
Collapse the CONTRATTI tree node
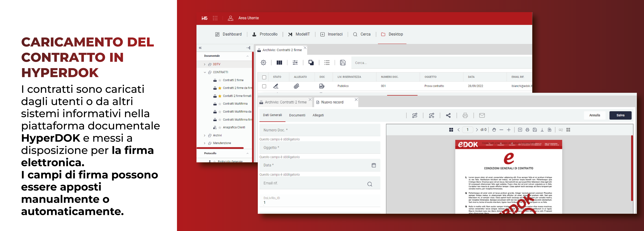point(205,72)
